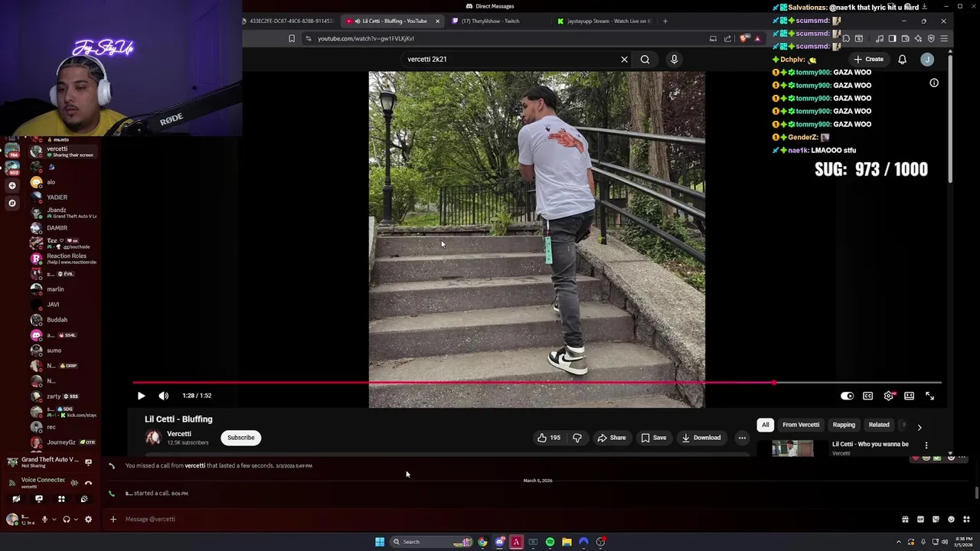The image size is (980, 551).
Task: Select the All filter chip
Action: [765, 425]
